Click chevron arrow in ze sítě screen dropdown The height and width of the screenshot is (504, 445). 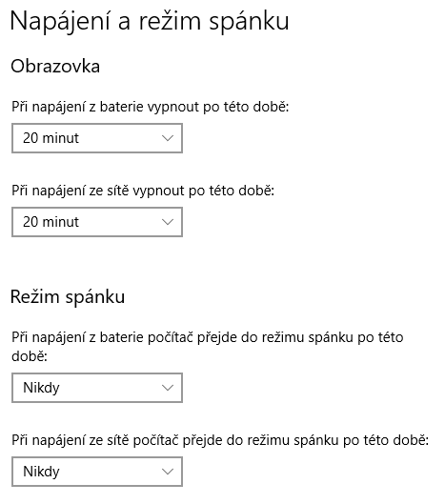pos(168,222)
